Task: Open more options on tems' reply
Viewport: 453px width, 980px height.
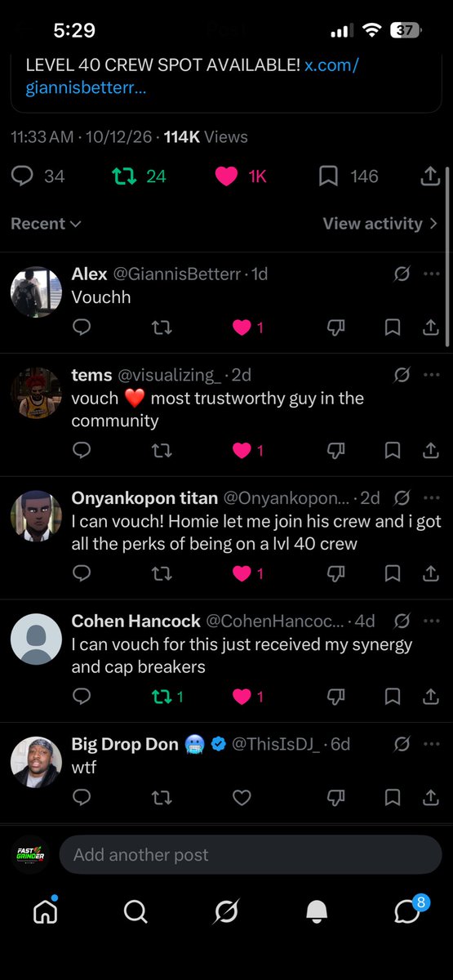Action: 432,375
